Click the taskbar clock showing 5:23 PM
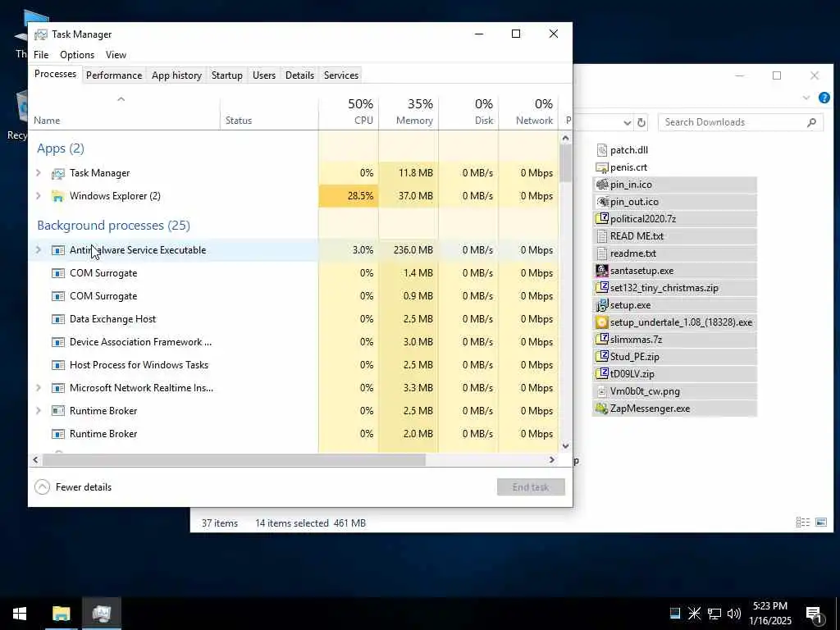 point(769,614)
